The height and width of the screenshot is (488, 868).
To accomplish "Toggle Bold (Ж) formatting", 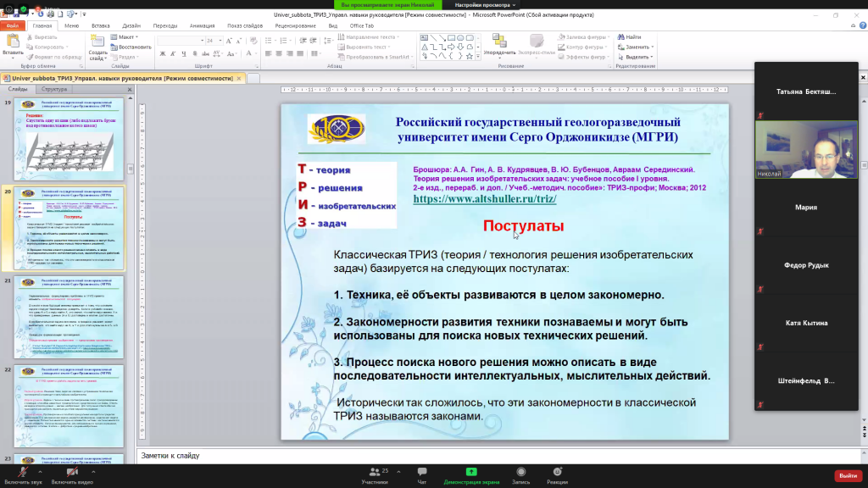I will pos(162,53).
